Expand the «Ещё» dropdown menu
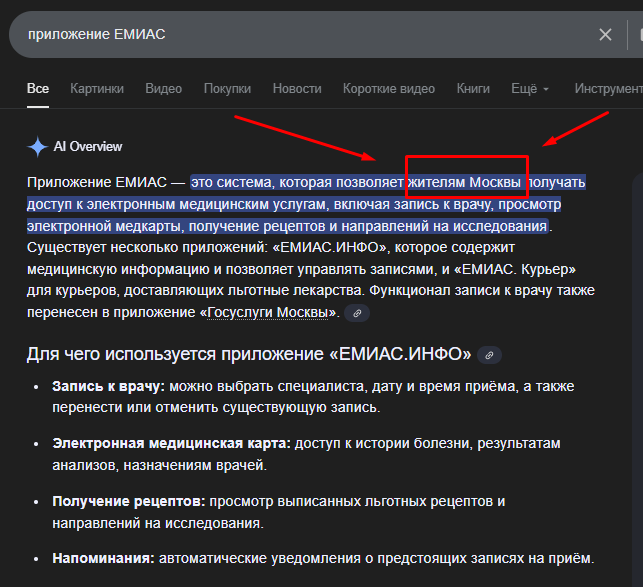Screen dimensions: 643x587 (x=530, y=89)
